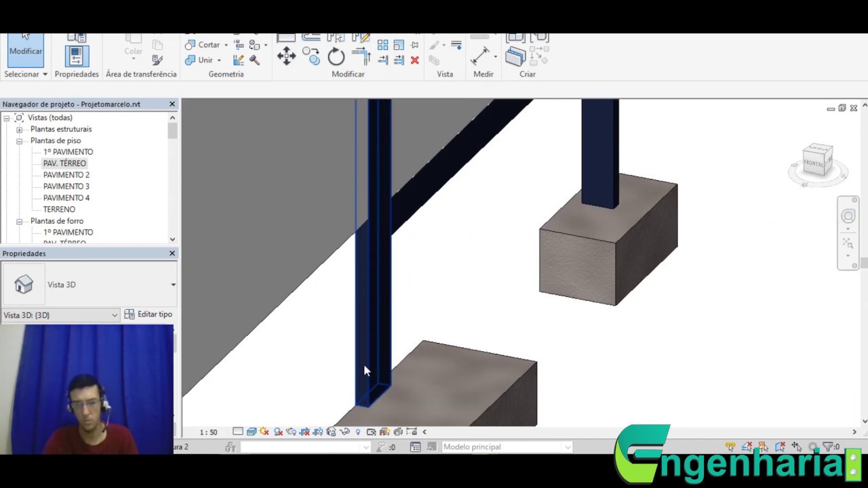
Task: Toggle the sun path icon on view bar
Action: pyautogui.click(x=264, y=432)
